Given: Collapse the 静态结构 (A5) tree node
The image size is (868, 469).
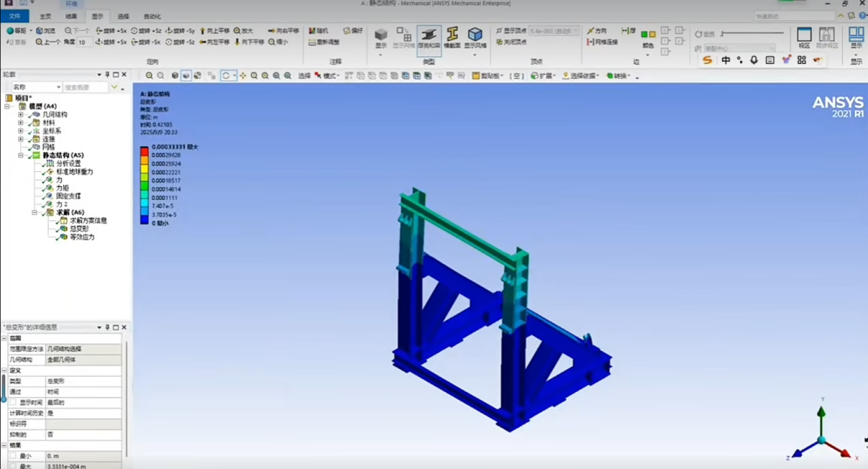Looking at the screenshot, I should [x=21, y=155].
